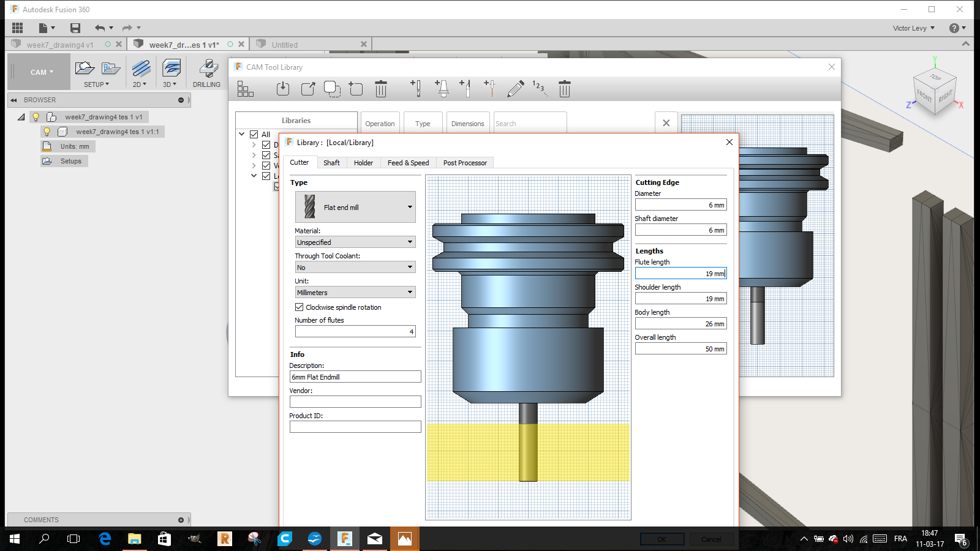
Task: Expand the Unit dropdown showing Millimeters
Action: click(x=355, y=293)
